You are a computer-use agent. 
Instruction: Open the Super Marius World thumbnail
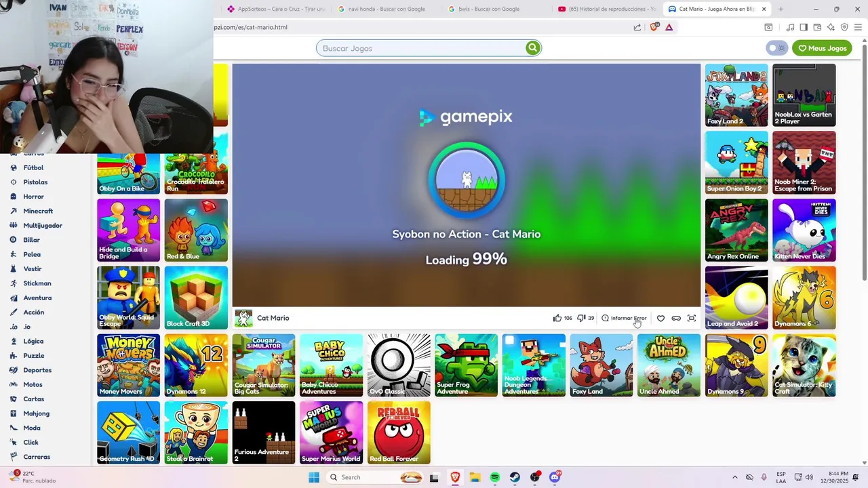coord(331,432)
